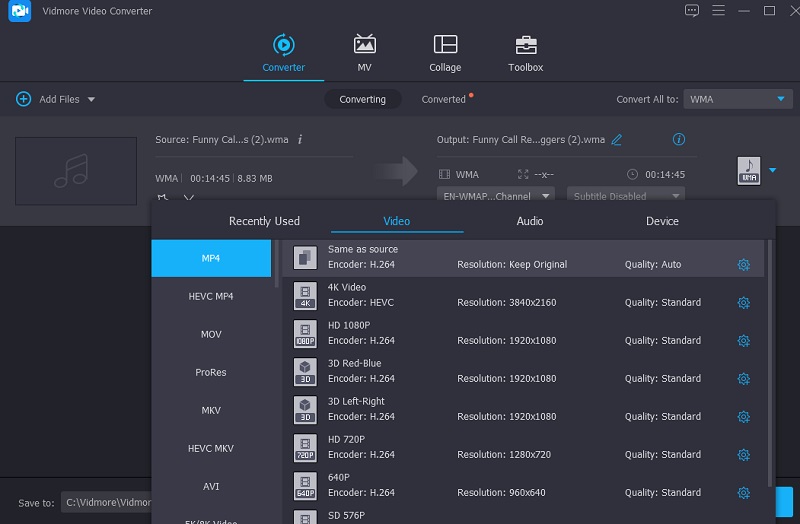Click the WMA output format icon
Image resolution: width=800 pixels, height=524 pixels.
[x=748, y=170]
